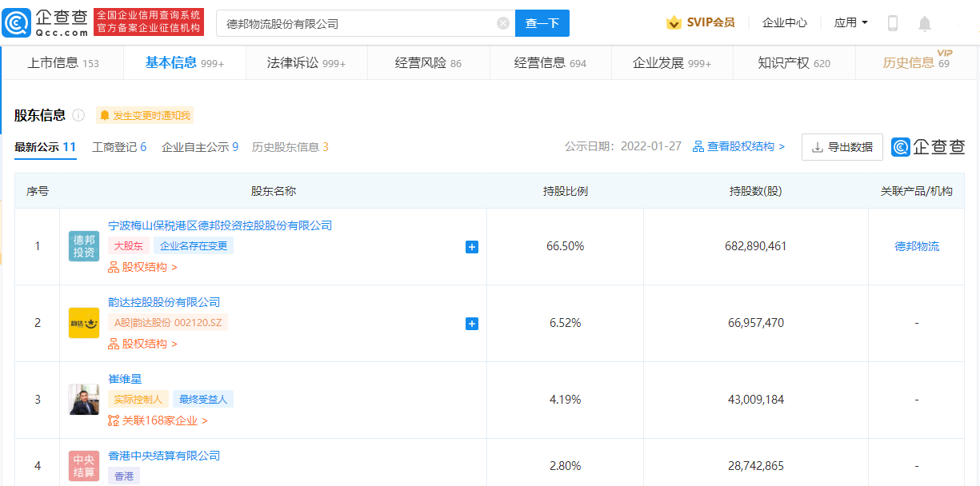Open notifications bell icon
Screen dimensions: 980x486
point(925,23)
